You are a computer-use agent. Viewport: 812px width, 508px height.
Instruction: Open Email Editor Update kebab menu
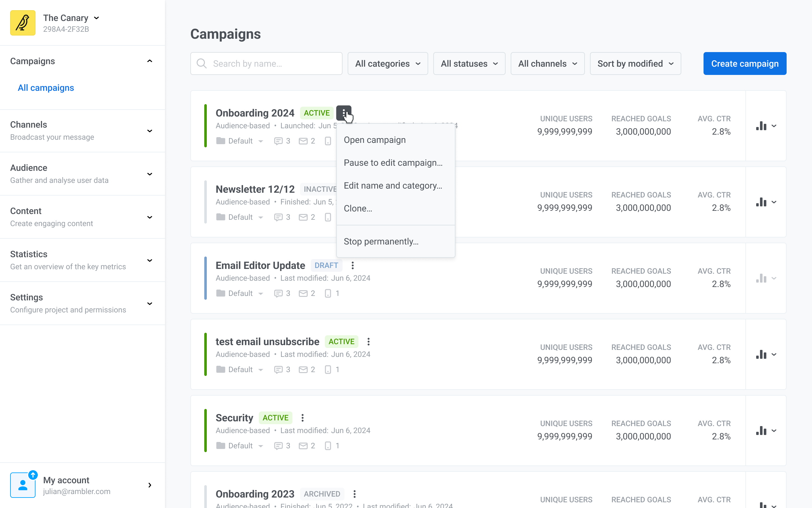(x=352, y=265)
